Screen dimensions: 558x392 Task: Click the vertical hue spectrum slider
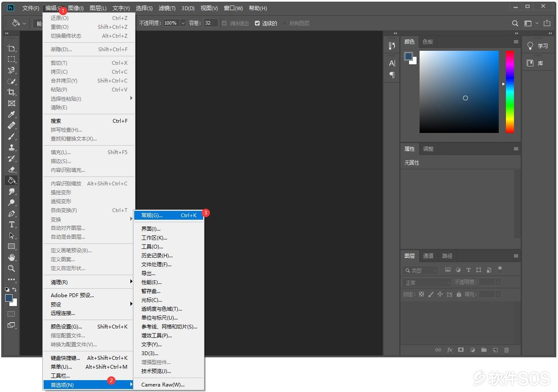[x=510, y=92]
